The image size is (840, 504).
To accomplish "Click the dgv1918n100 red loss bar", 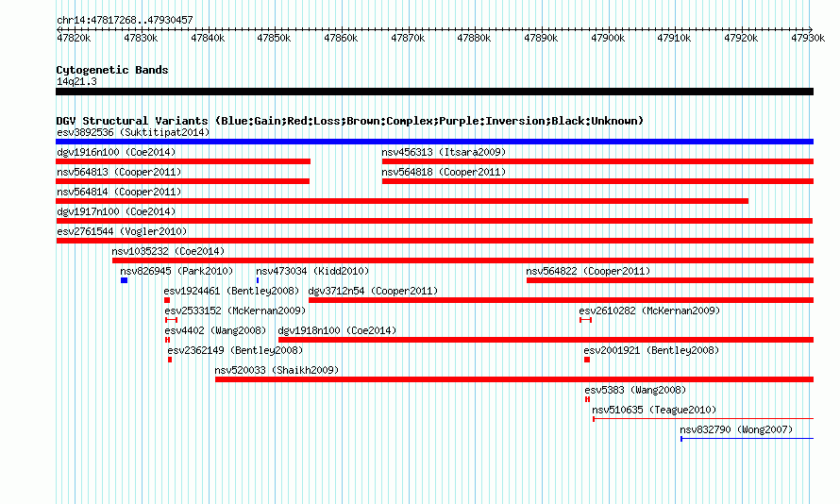I will (x=546, y=340).
